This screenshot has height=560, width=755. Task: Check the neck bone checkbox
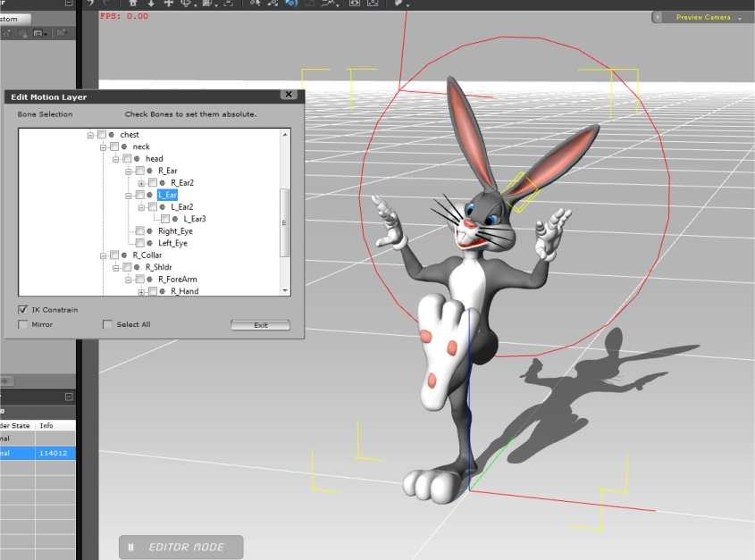click(x=114, y=146)
